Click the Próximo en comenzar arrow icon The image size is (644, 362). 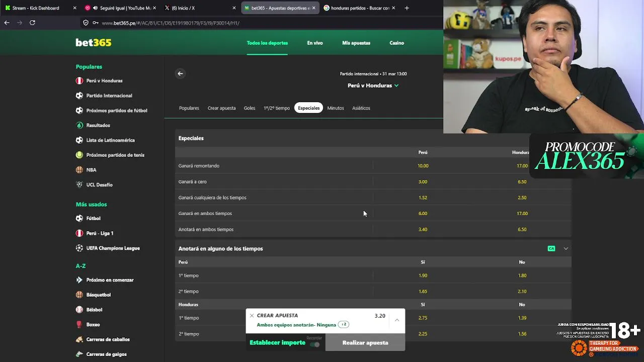[79, 280]
